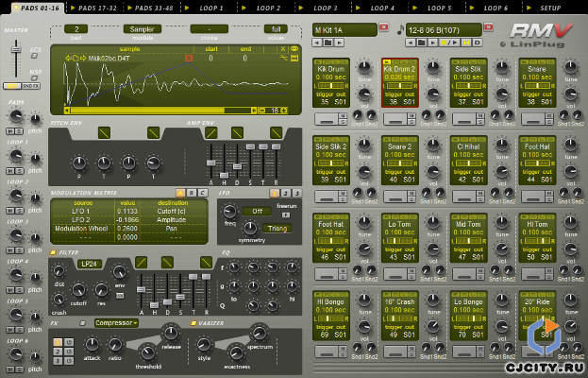Select LFO number 3
588x378 pixels.
tap(296, 194)
